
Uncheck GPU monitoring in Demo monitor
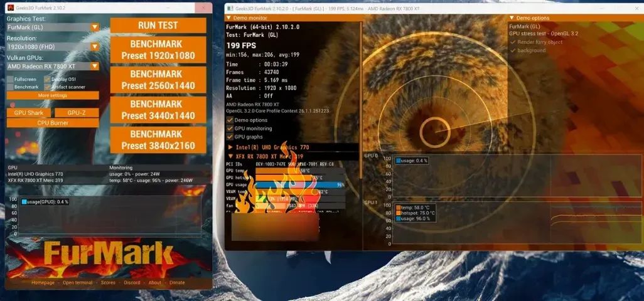230,128
